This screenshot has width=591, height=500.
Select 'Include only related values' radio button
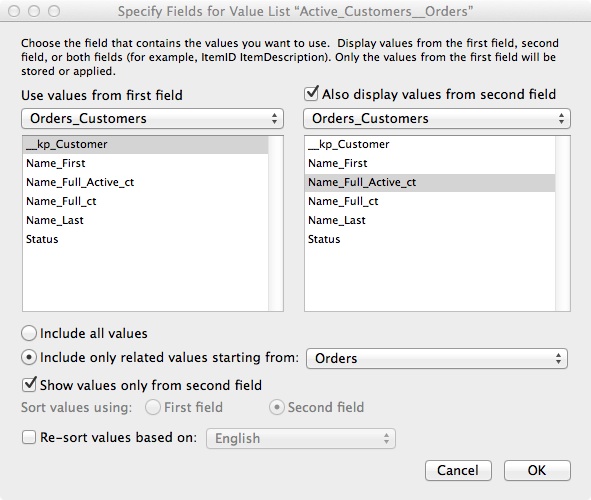pos(29,357)
